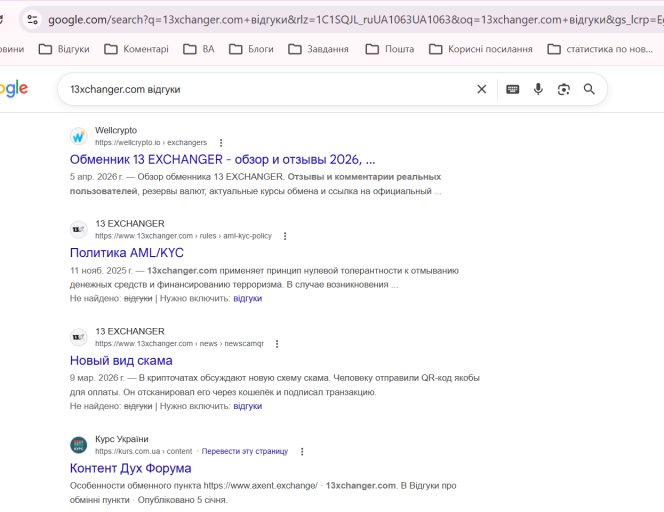The height and width of the screenshot is (512, 664).
Task: Submit search with magnifying glass icon
Action: pos(589,89)
